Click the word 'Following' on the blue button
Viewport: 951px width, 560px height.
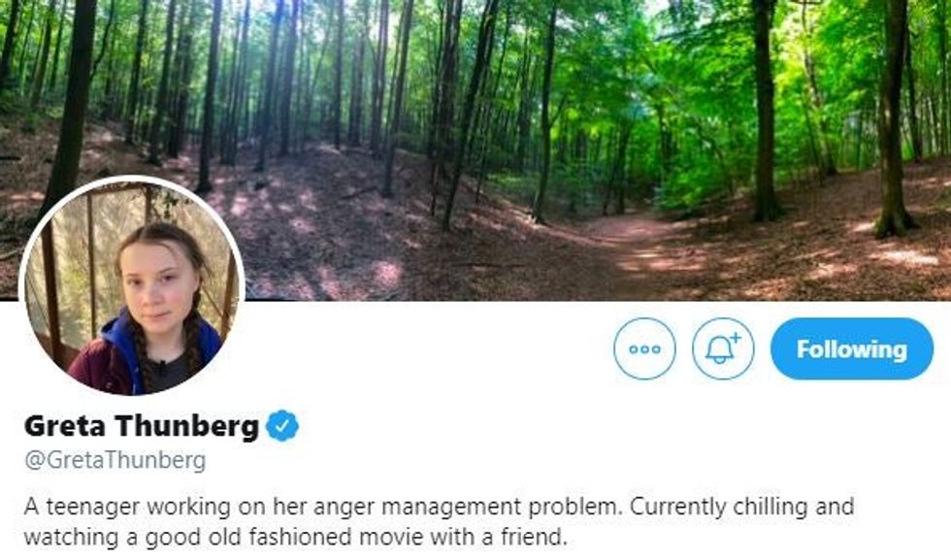pos(851,348)
